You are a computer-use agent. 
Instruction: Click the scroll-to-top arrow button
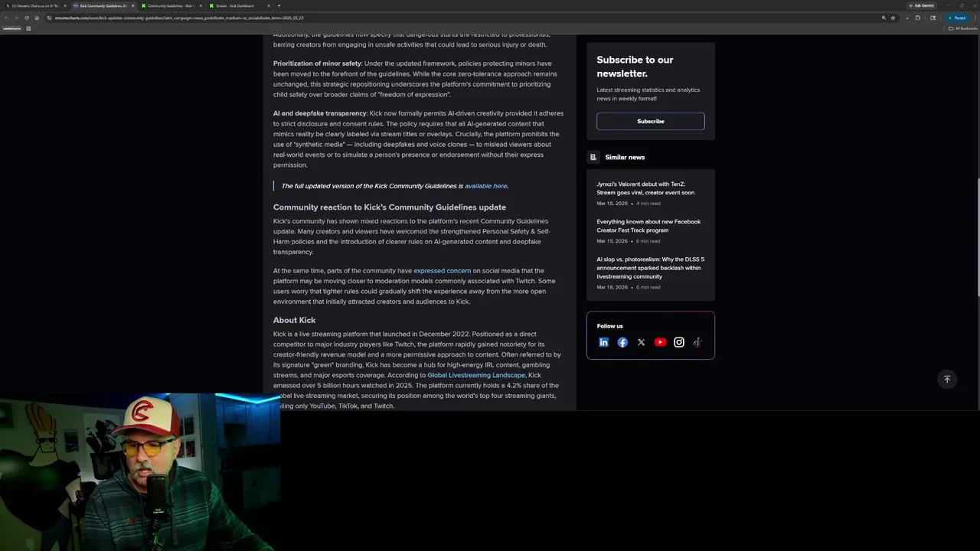point(947,379)
